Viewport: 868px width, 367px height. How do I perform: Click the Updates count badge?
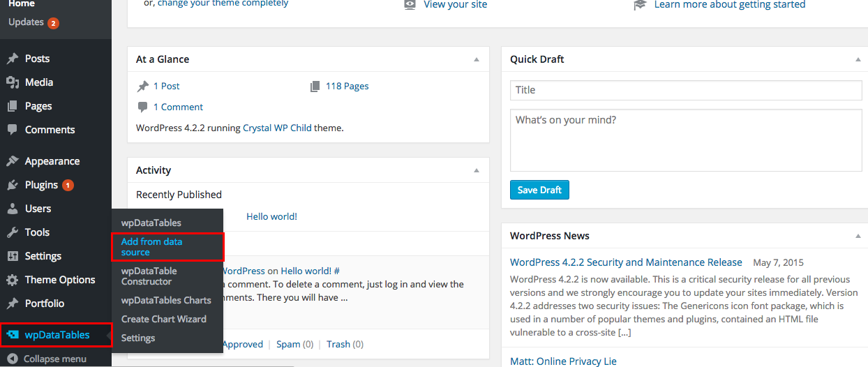(x=54, y=23)
